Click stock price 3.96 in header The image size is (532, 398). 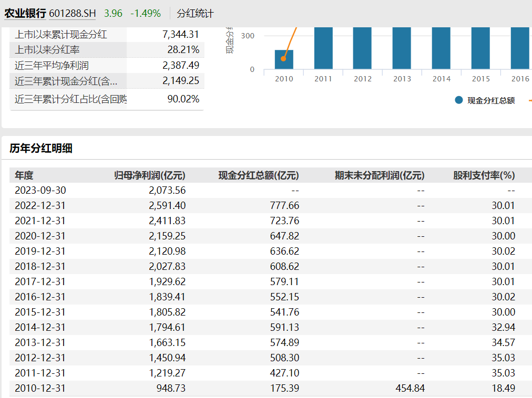pos(113,14)
